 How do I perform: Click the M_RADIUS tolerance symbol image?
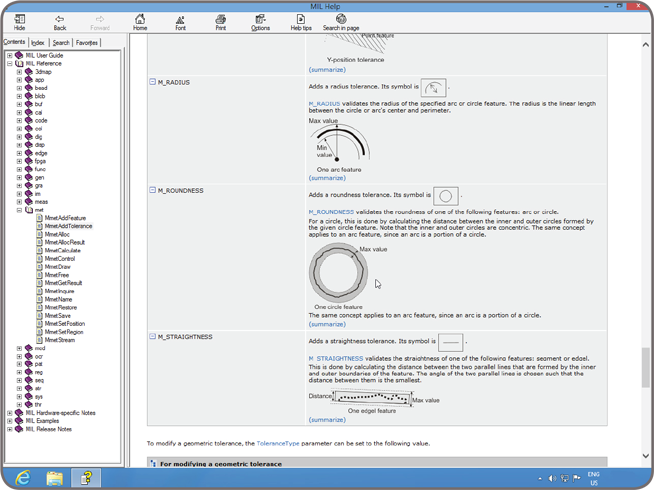pyautogui.click(x=433, y=87)
